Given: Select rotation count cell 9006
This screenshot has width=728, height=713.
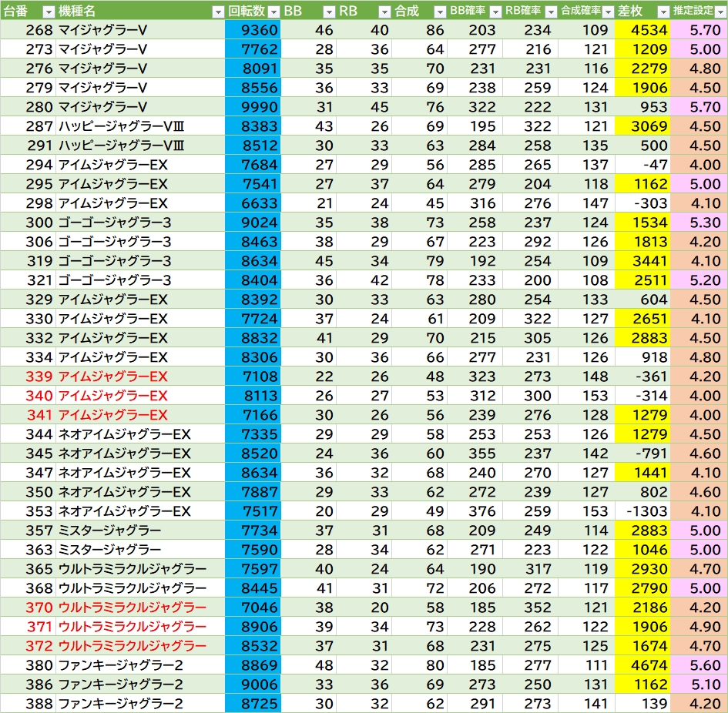Looking at the screenshot, I should coord(253,685).
